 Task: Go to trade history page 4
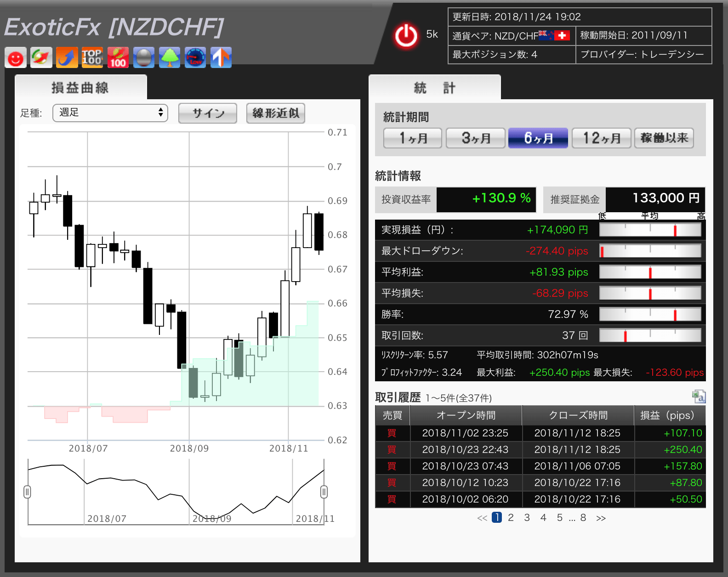tap(543, 518)
